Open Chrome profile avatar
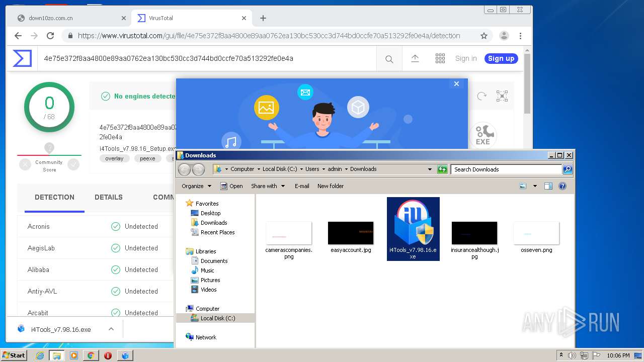 (x=504, y=36)
